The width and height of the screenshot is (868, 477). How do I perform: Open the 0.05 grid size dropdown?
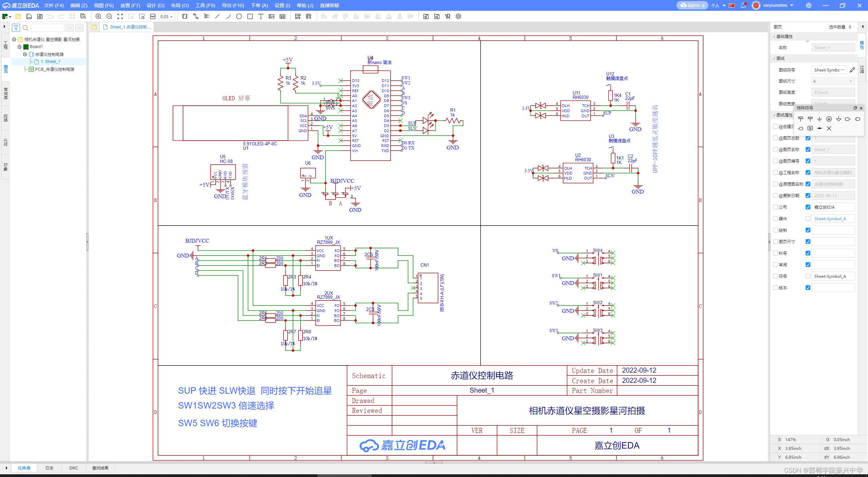click(167, 16)
